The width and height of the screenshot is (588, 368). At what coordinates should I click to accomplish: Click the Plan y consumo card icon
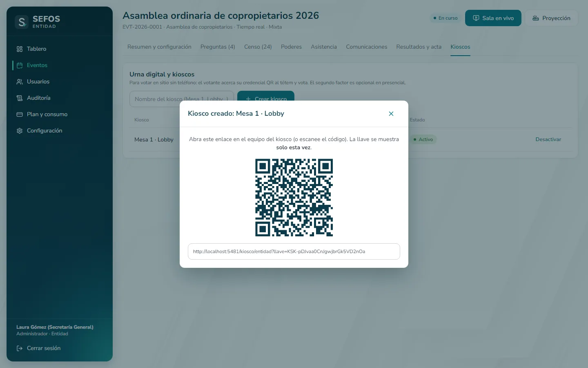tap(20, 114)
